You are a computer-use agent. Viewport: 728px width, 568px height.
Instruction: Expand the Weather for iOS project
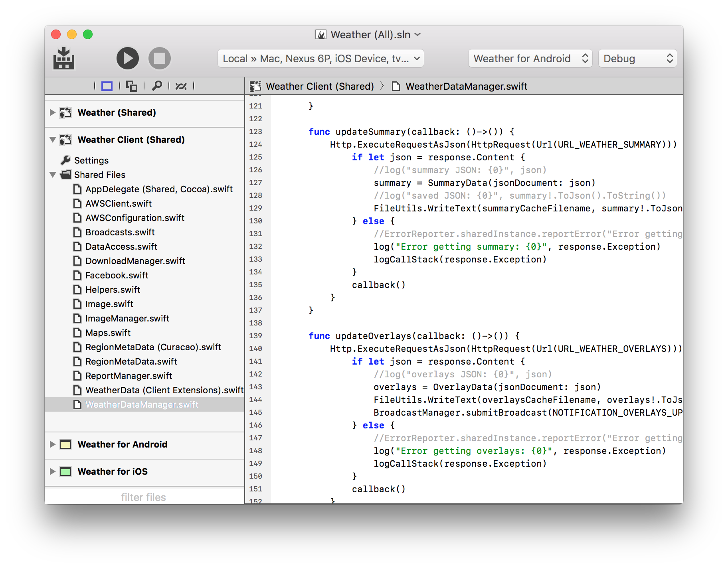(x=52, y=471)
